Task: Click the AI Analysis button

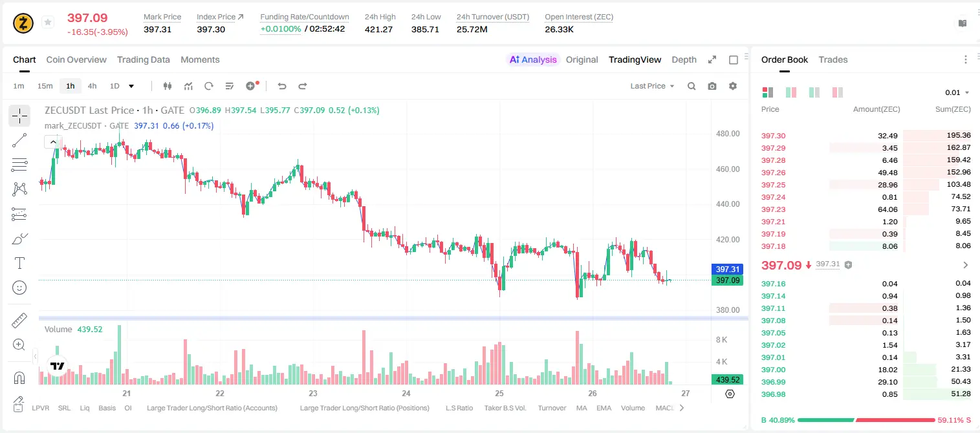Action: coord(533,59)
